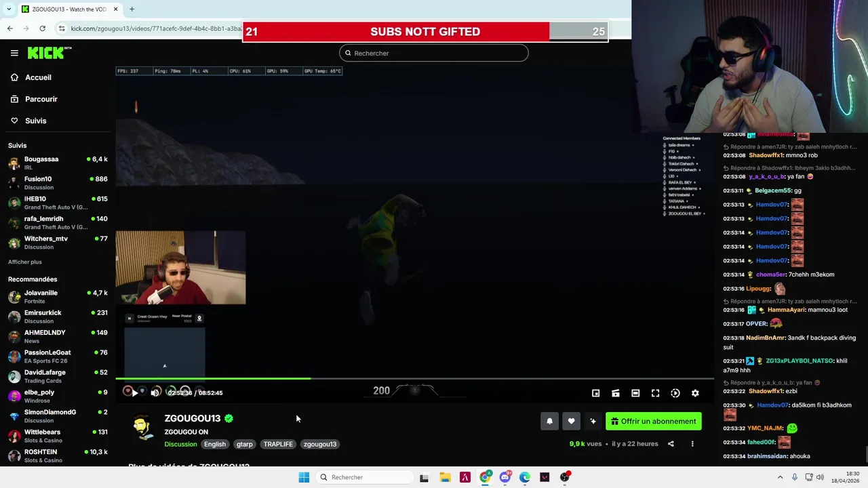The width and height of the screenshot is (868, 488).
Task: Toggle theater mode
Action: (x=635, y=393)
